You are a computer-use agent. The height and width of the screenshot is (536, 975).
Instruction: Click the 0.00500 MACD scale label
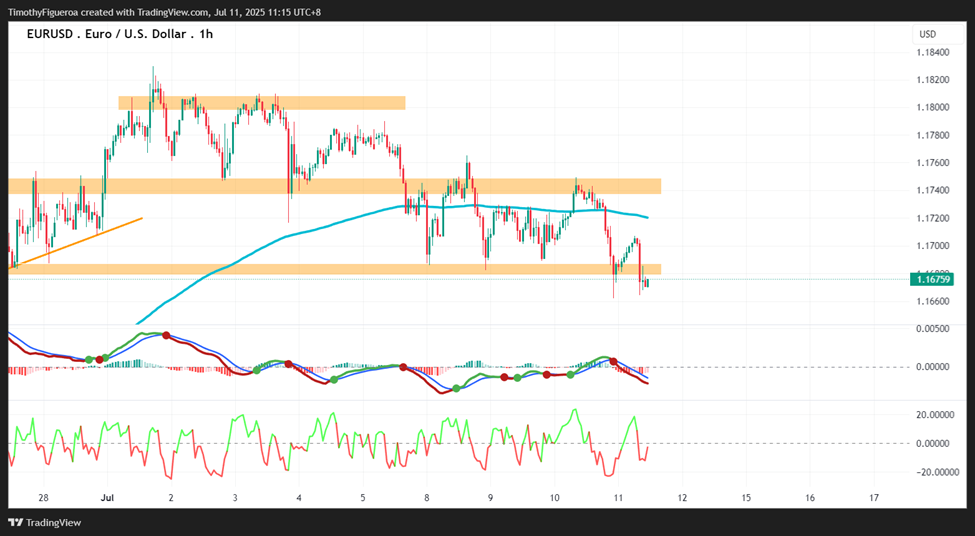pyautogui.click(x=933, y=328)
